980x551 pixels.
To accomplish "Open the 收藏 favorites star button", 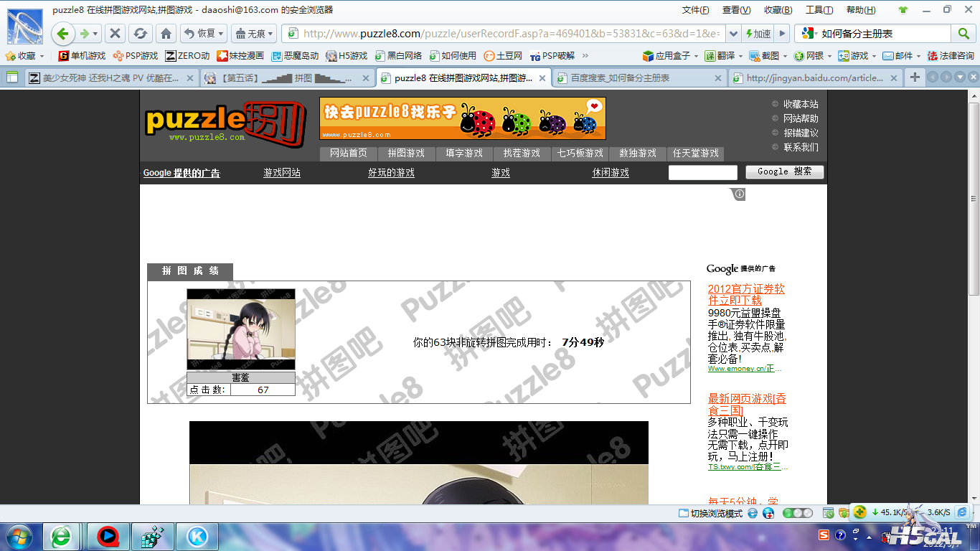I will 24,55.
